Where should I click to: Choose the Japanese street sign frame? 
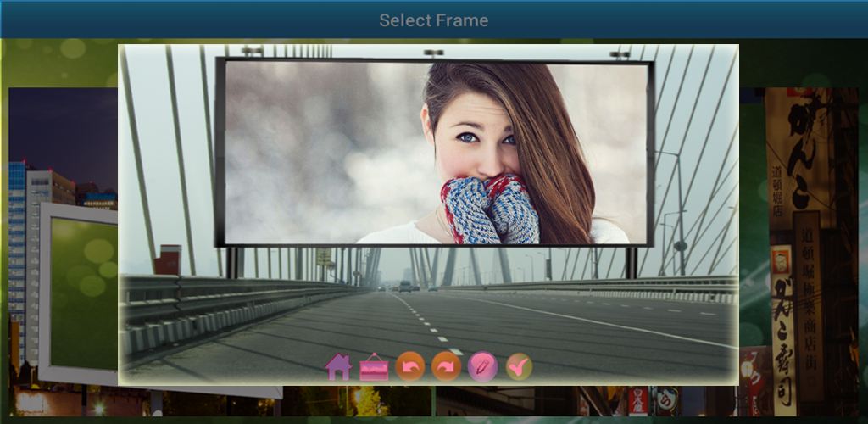(x=798, y=252)
